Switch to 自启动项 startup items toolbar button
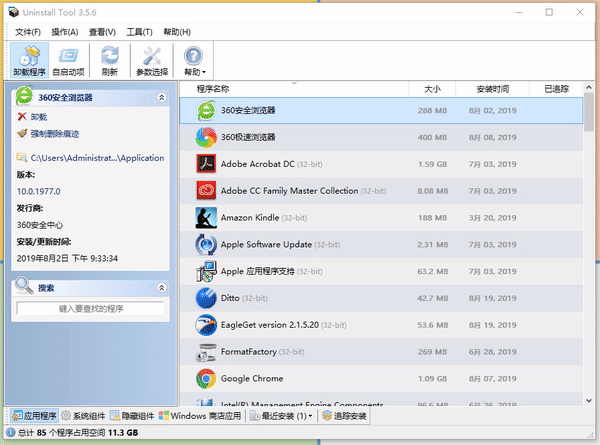 [x=68, y=60]
